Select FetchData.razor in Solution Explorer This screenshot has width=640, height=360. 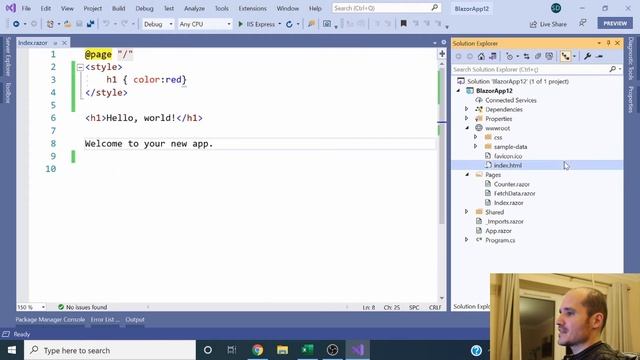[x=514, y=193]
